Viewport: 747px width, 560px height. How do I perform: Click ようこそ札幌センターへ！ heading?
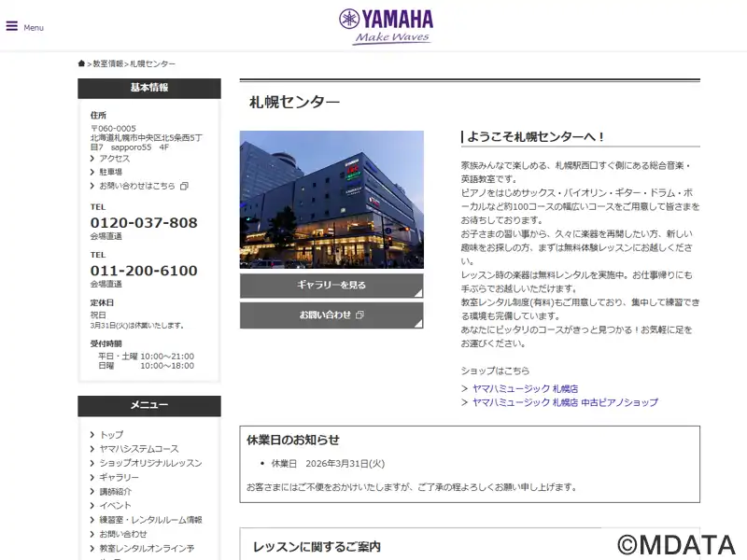(536, 136)
